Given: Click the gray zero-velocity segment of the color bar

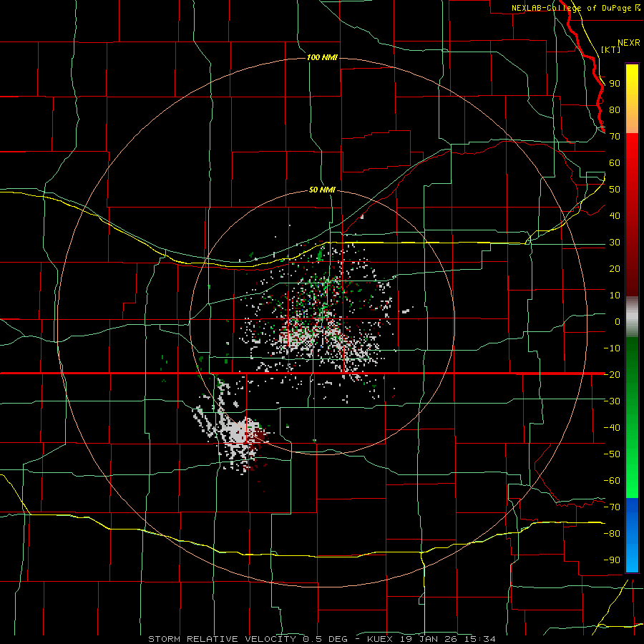Looking at the screenshot, I should tap(632, 317).
